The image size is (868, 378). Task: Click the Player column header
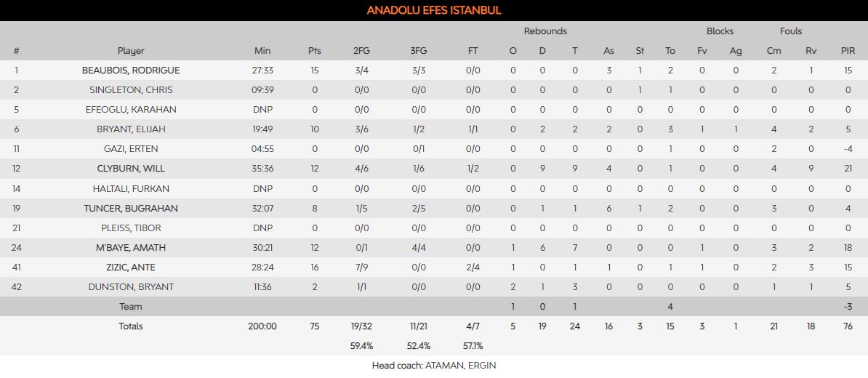131,51
